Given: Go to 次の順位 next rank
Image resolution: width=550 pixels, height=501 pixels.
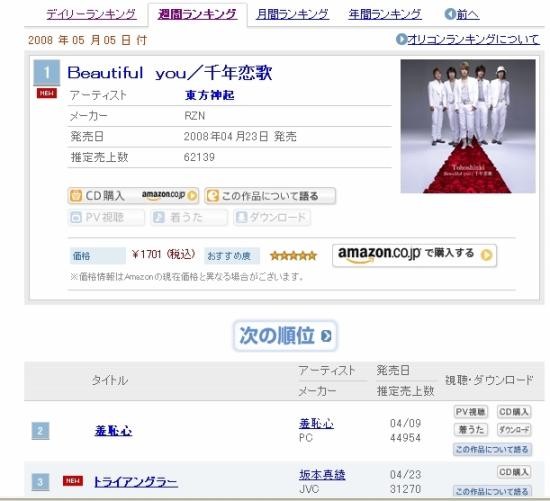Looking at the screenshot, I should pyautogui.click(x=285, y=335).
